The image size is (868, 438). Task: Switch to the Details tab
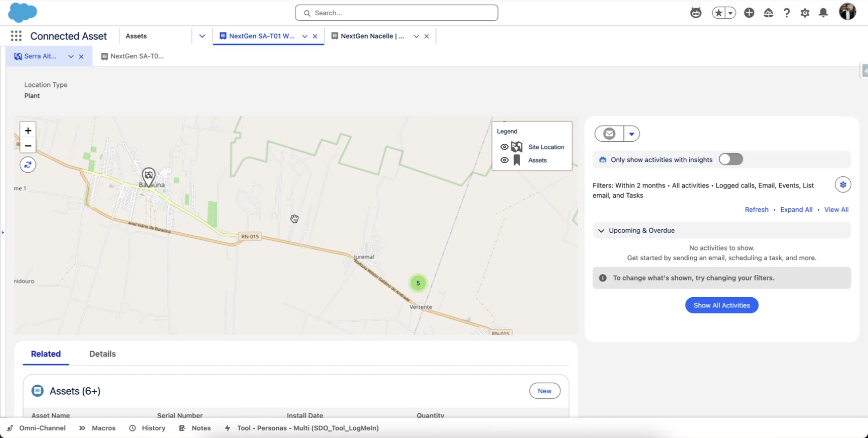[x=103, y=354]
